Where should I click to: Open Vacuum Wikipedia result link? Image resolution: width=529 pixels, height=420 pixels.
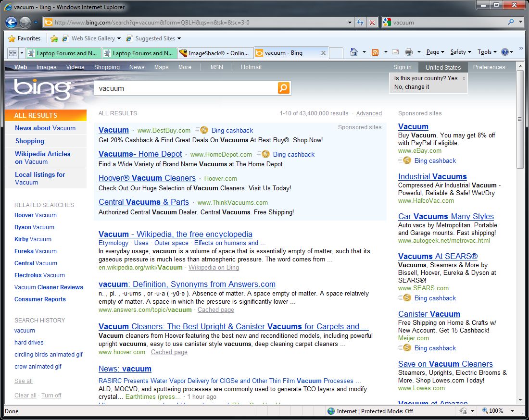pos(176,234)
